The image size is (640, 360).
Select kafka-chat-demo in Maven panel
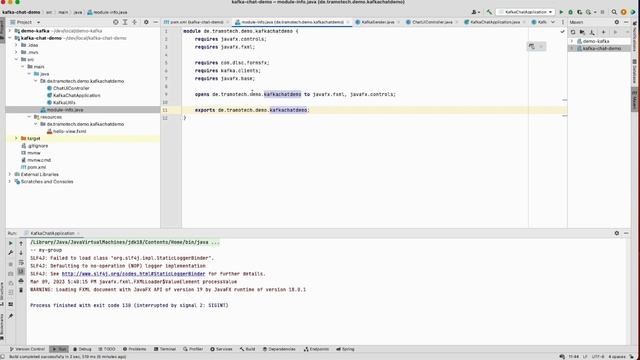pyautogui.click(x=601, y=49)
